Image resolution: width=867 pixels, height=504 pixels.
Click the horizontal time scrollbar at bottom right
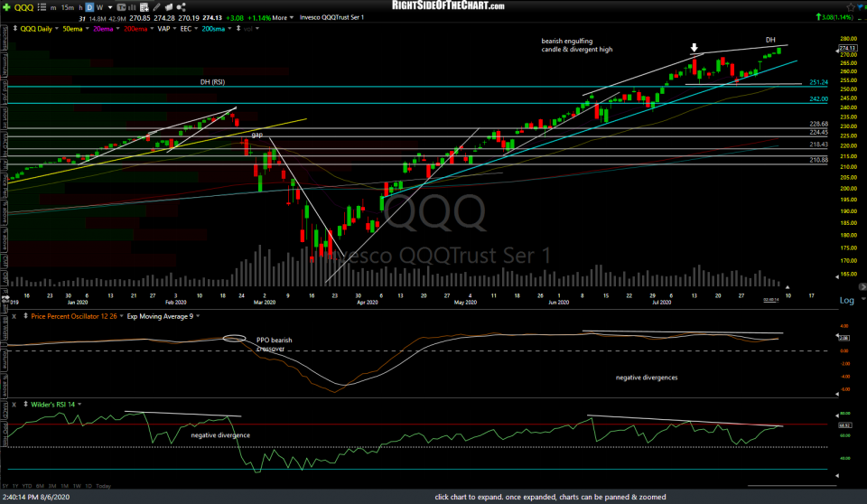point(792,486)
